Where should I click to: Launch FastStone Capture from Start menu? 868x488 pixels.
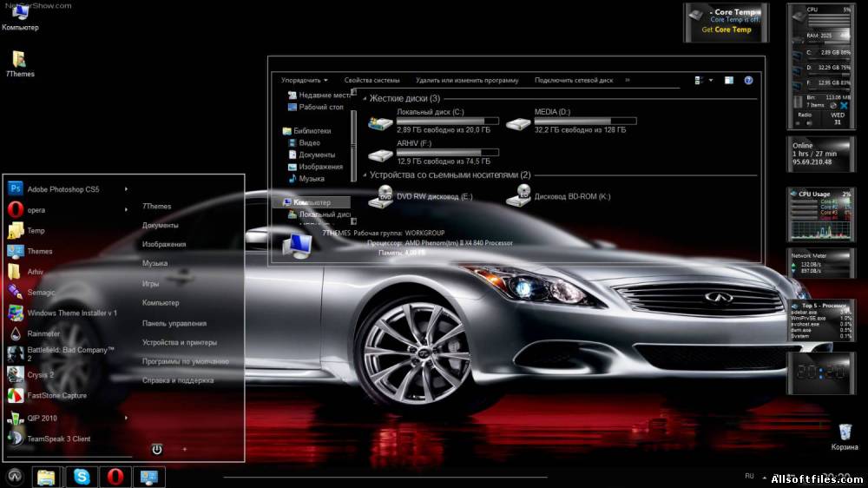point(57,395)
